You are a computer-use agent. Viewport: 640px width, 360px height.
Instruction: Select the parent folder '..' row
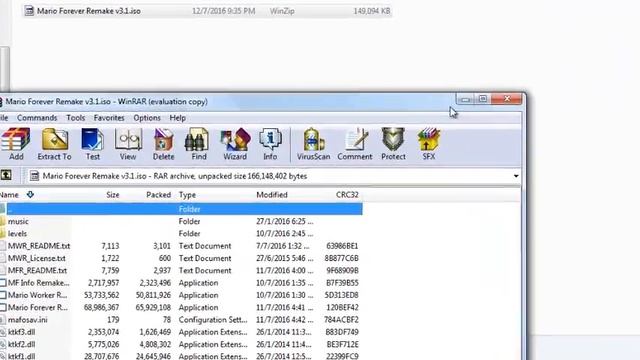click(x=181, y=209)
